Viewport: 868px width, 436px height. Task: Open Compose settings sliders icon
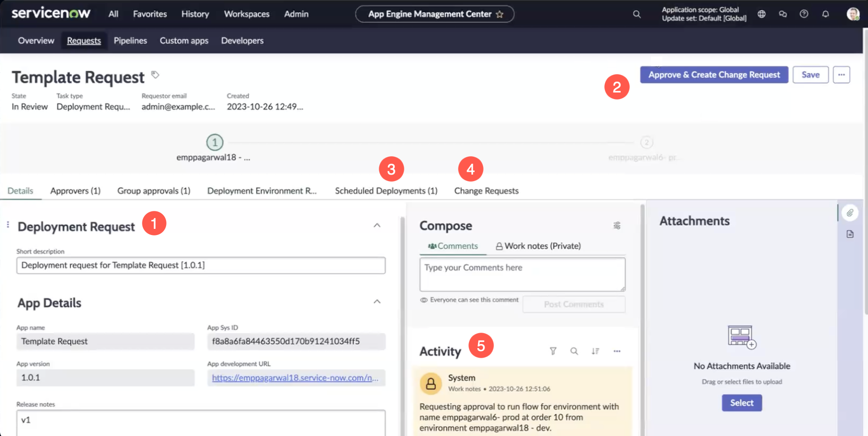[x=617, y=226]
